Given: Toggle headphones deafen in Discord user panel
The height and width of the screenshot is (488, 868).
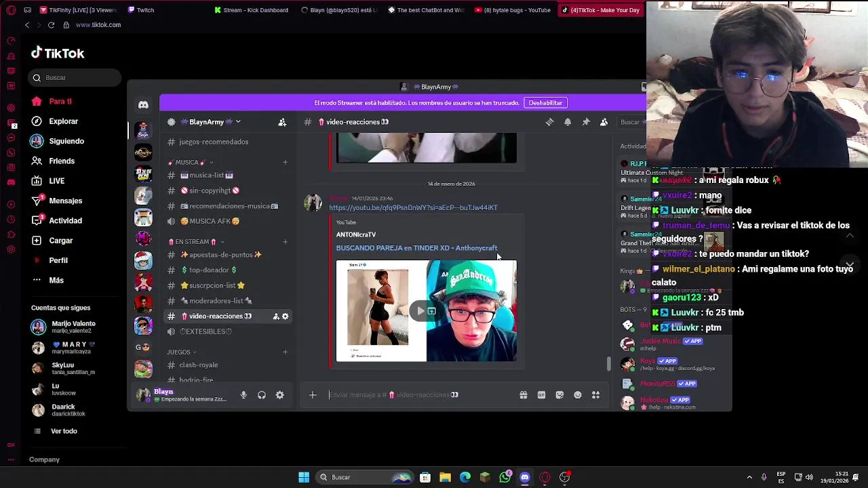Looking at the screenshot, I should 262,395.
